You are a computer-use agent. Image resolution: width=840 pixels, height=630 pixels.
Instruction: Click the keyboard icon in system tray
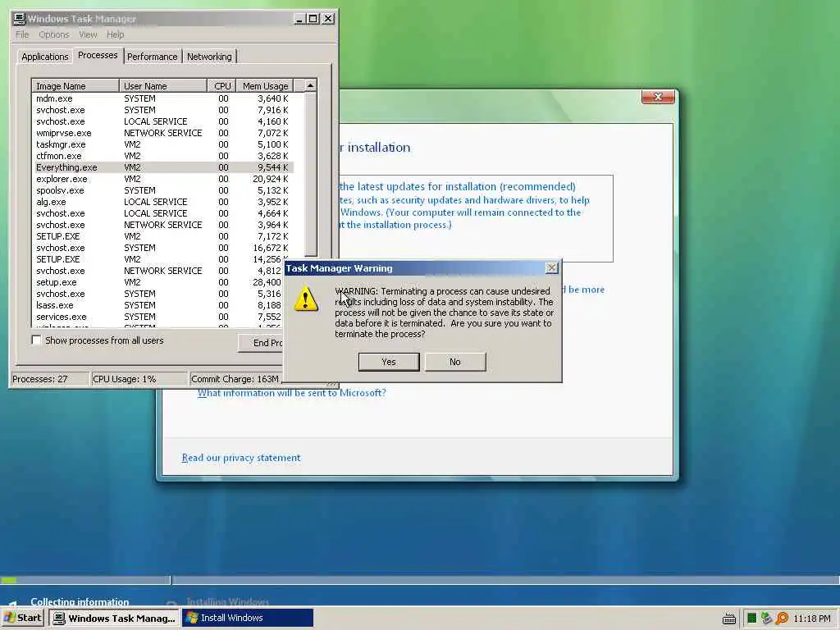[x=728, y=619]
